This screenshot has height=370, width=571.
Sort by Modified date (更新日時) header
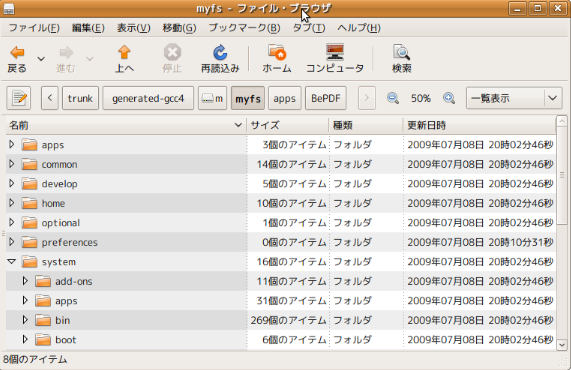(479, 125)
